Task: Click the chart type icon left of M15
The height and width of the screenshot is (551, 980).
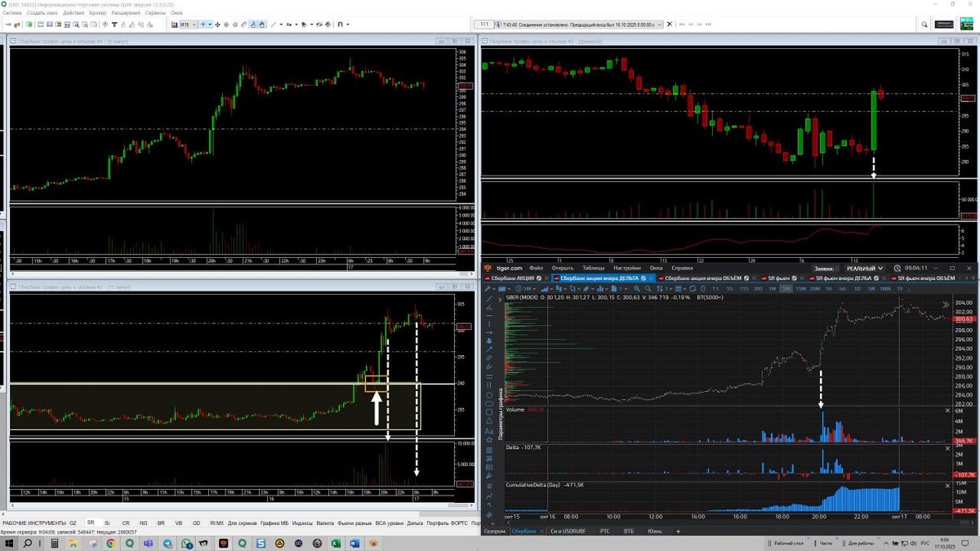Action: 175,24
